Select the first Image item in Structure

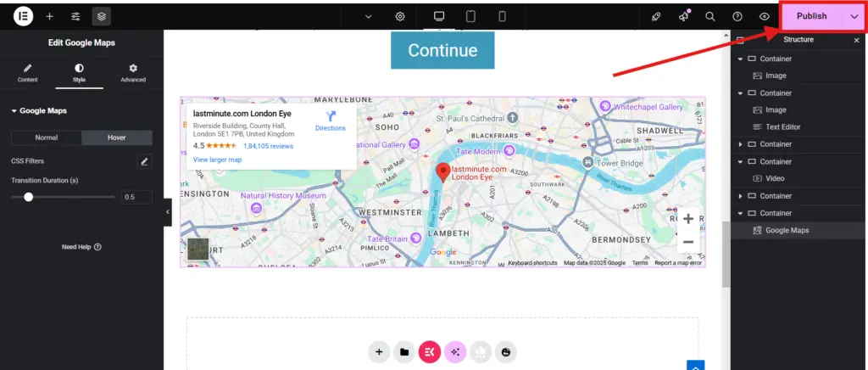click(x=776, y=76)
